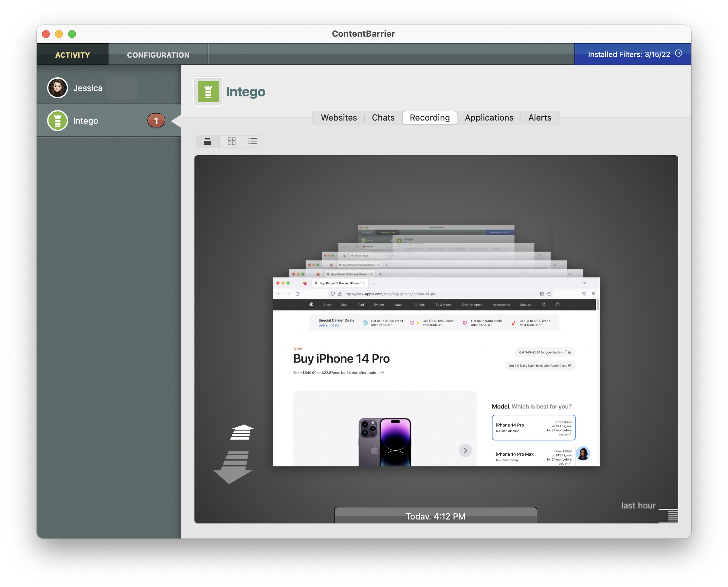This screenshot has width=728, height=587.
Task: Click the bookmark star in recorded browser
Action: point(549,294)
